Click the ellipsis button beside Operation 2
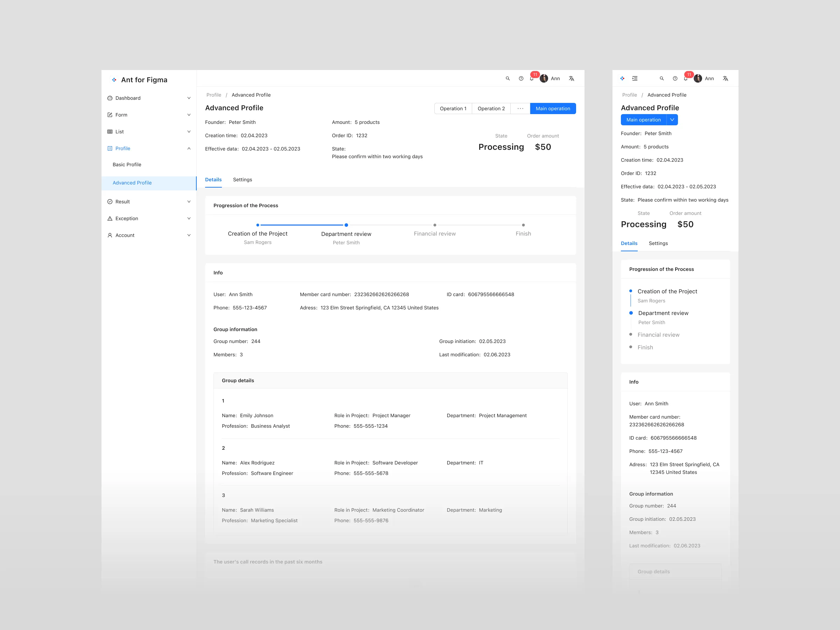Screen dimensions: 840x630 pos(520,108)
